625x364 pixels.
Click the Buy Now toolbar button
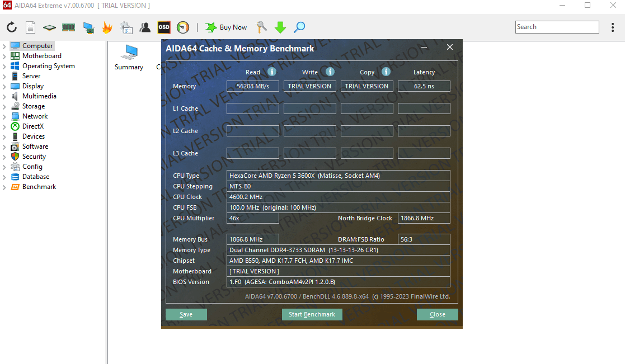click(x=226, y=27)
